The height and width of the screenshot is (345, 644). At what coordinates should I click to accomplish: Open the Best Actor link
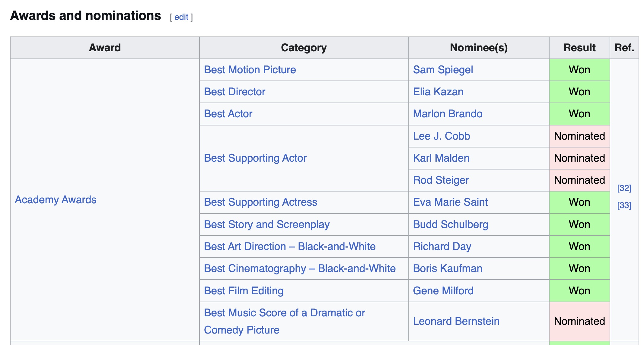point(228,114)
